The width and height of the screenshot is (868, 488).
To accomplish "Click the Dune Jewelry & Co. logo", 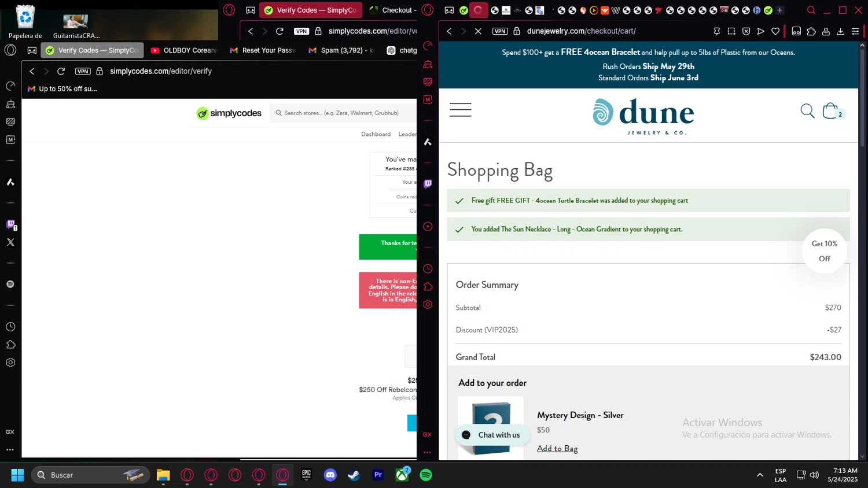I will 643,116.
